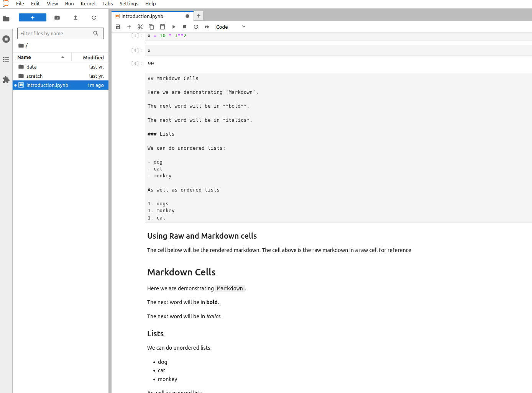The height and width of the screenshot is (393, 532).
Task: Paste cell from clipboard
Action: (x=163, y=27)
